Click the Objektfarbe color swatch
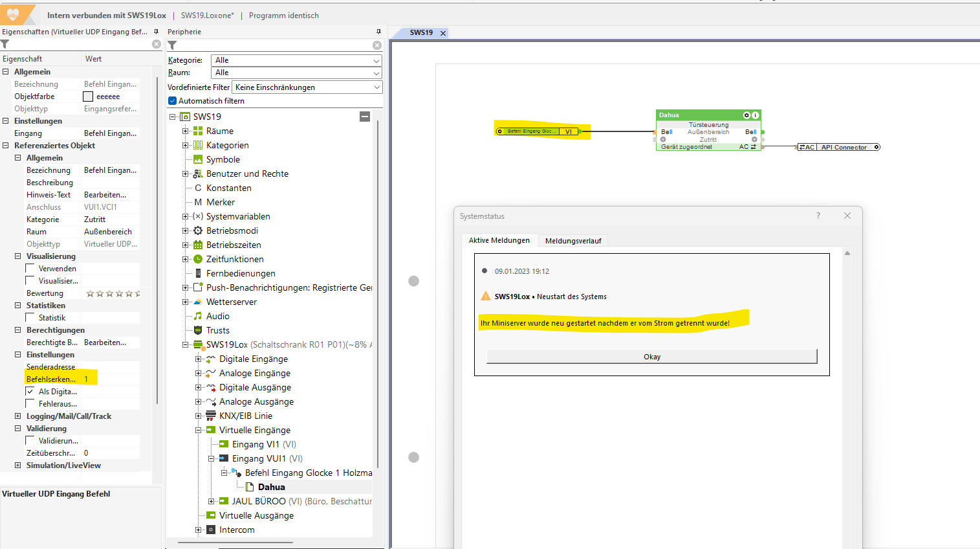Image resolution: width=980 pixels, height=549 pixels. (88, 96)
